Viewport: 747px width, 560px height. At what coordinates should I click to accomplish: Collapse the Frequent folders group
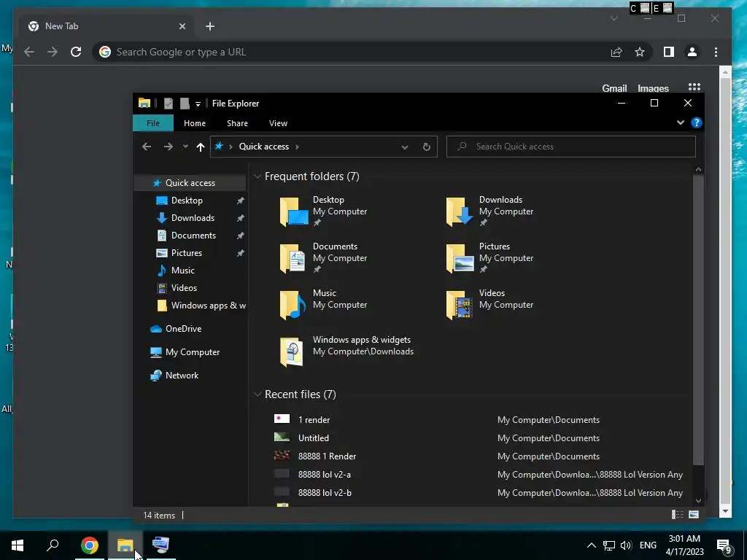(x=258, y=176)
